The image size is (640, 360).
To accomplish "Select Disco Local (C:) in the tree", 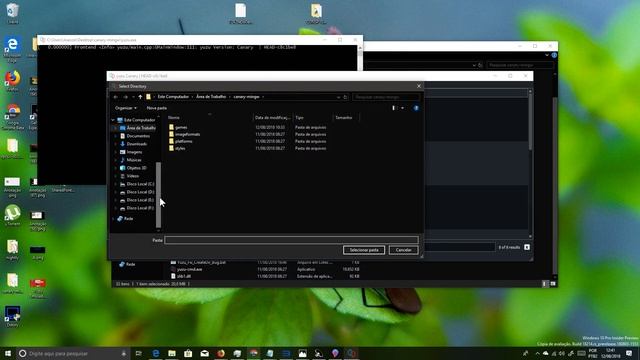I will 140,184.
